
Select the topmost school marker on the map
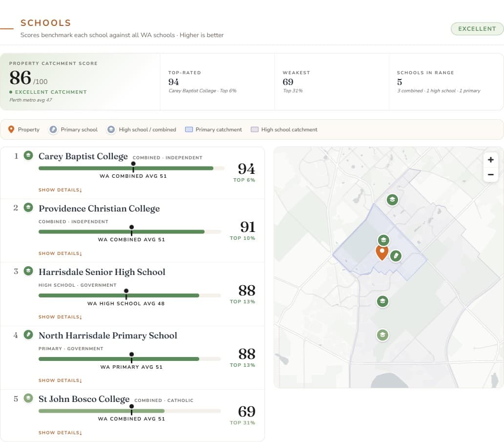(392, 200)
